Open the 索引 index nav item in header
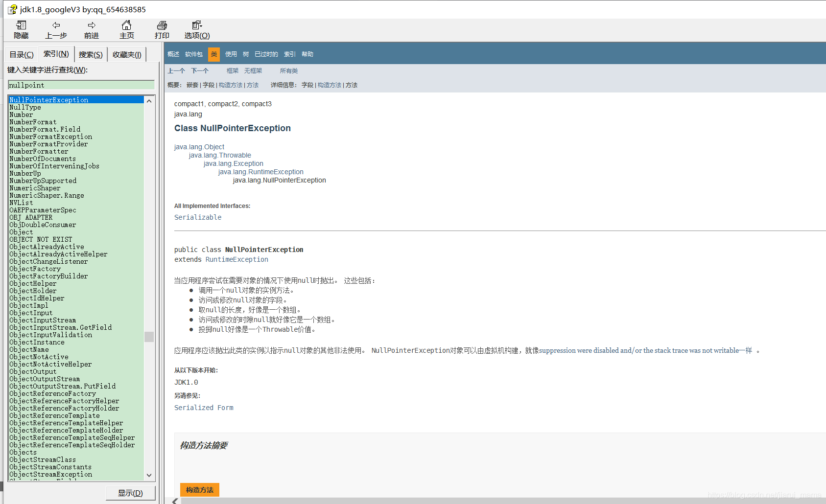 pyautogui.click(x=290, y=54)
